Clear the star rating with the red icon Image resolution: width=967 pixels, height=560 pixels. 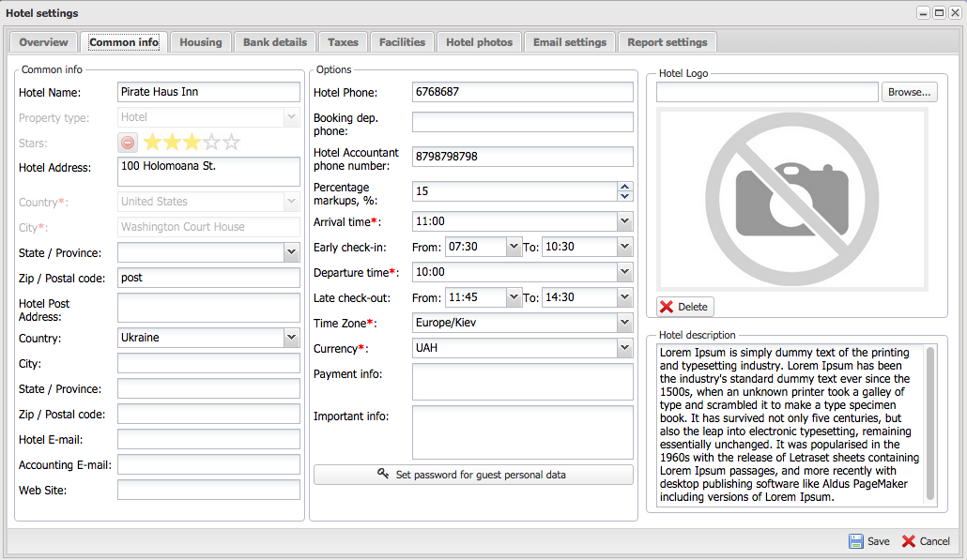128,143
